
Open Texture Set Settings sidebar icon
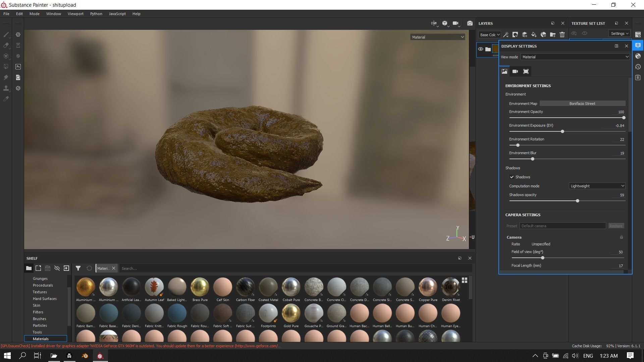[638, 35]
